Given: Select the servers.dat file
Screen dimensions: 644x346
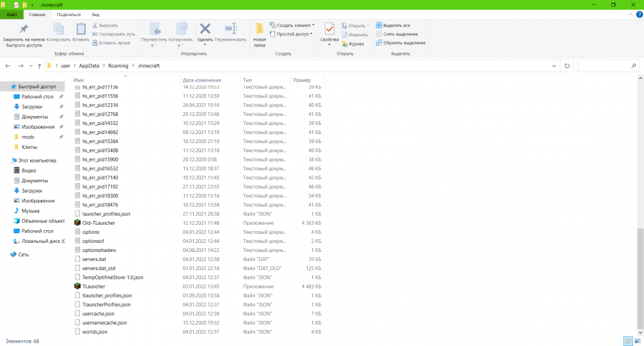Looking at the screenshot, I should coord(94,259).
